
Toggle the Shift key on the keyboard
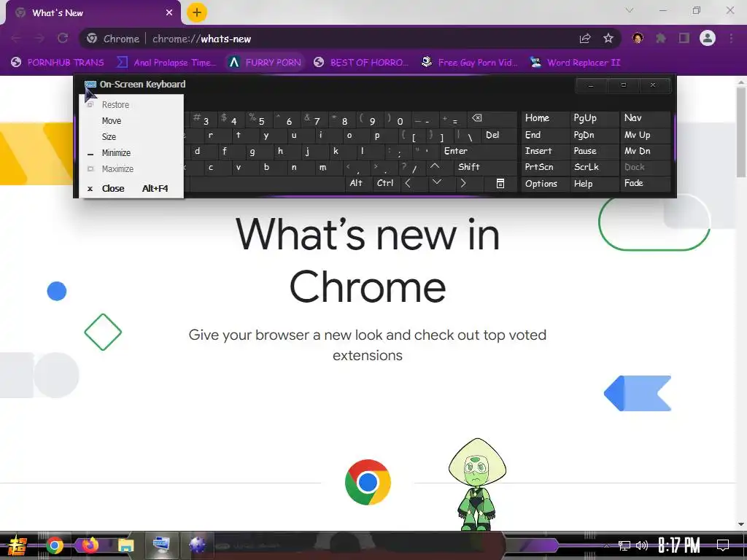(x=485, y=167)
